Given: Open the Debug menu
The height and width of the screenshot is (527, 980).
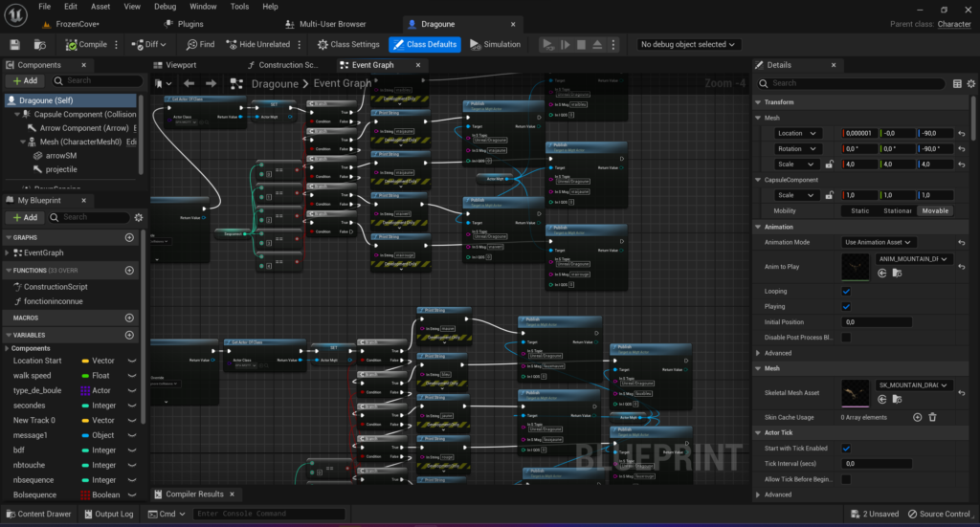Looking at the screenshot, I should click(165, 7).
